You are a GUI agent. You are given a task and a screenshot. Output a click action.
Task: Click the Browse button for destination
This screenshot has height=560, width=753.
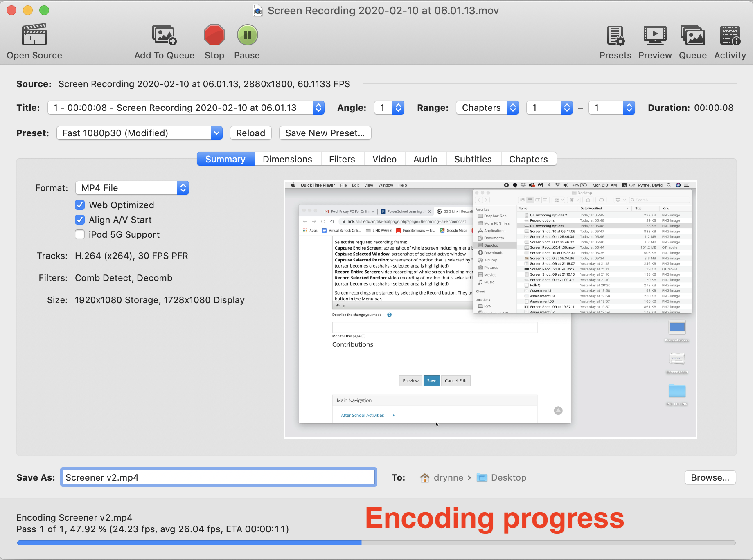coord(710,477)
